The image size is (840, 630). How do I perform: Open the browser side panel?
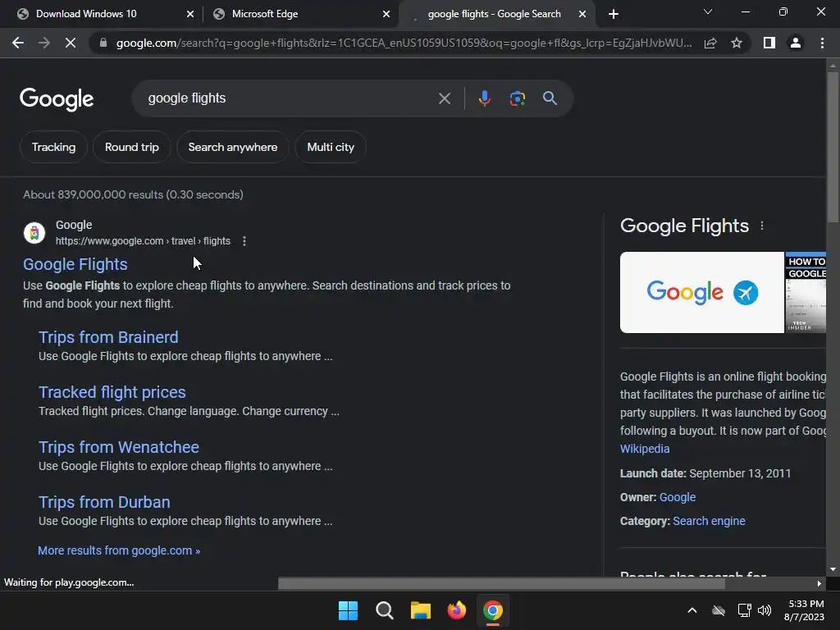coord(769,43)
